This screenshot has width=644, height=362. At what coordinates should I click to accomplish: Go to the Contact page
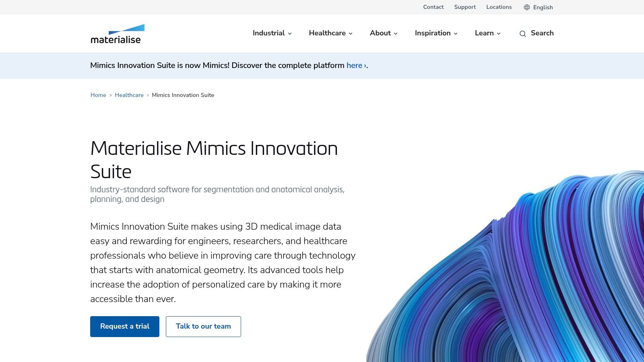pyautogui.click(x=433, y=7)
